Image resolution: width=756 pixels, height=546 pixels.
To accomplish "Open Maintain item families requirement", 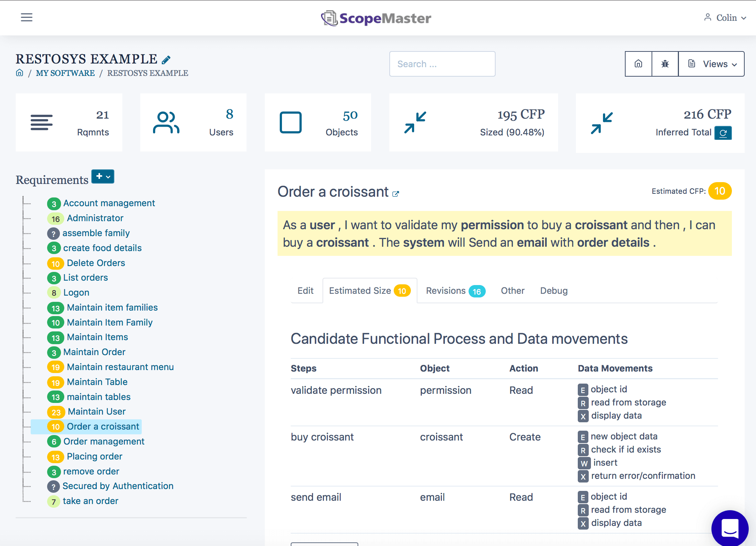I will pos(112,307).
